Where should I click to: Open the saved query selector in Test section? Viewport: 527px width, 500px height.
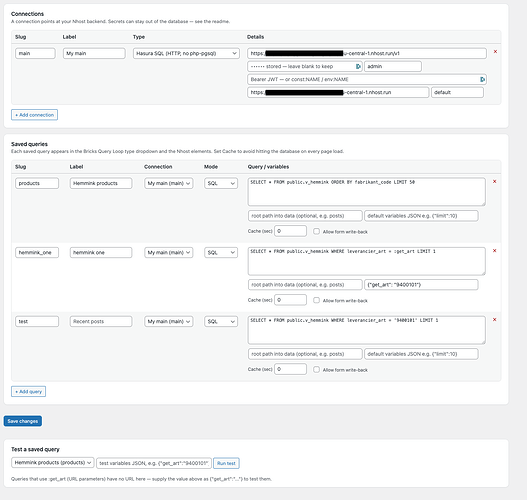point(53,463)
